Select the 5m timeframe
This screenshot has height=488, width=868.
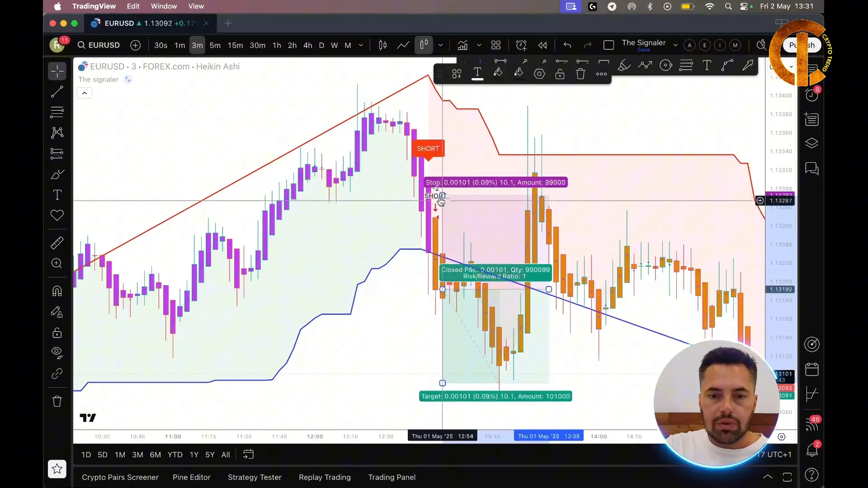click(215, 45)
